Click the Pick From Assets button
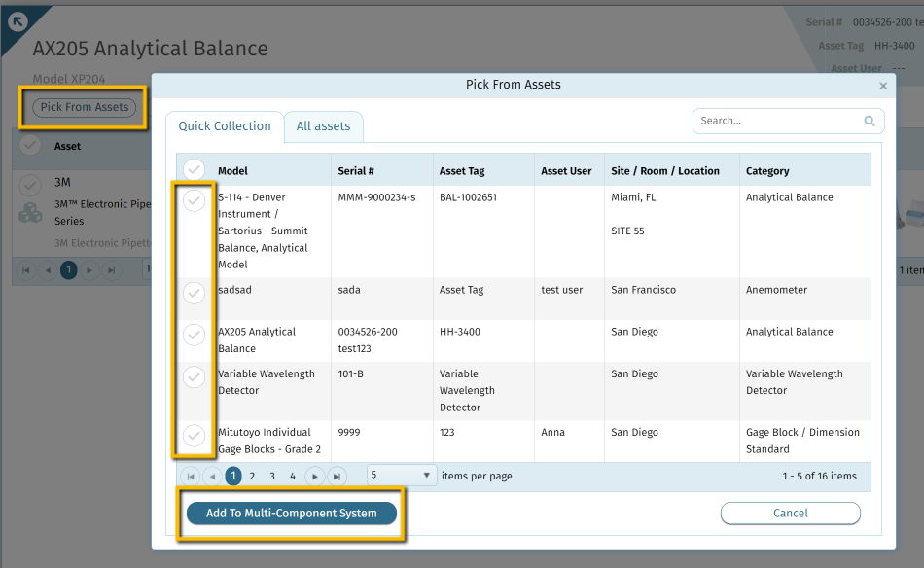924x568 pixels. click(85, 107)
